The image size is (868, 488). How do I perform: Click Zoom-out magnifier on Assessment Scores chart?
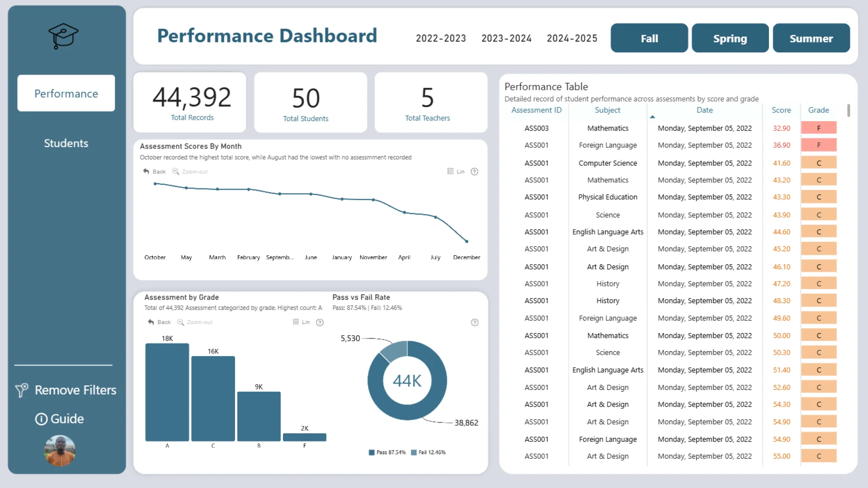(x=176, y=172)
